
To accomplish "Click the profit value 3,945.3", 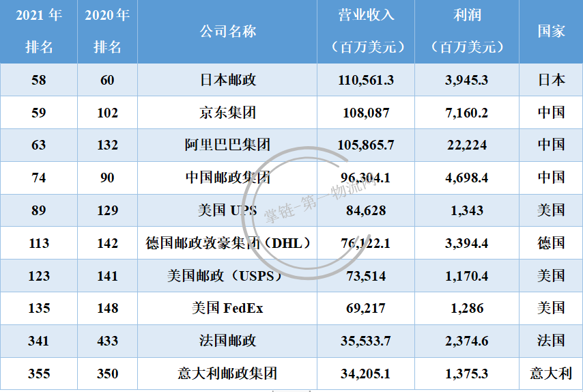I will click(467, 80).
